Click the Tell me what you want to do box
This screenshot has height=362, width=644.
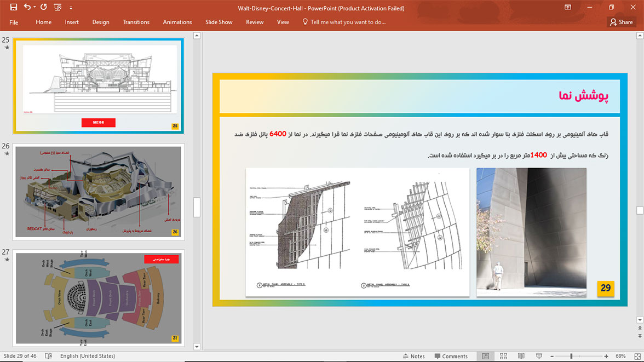(344, 22)
